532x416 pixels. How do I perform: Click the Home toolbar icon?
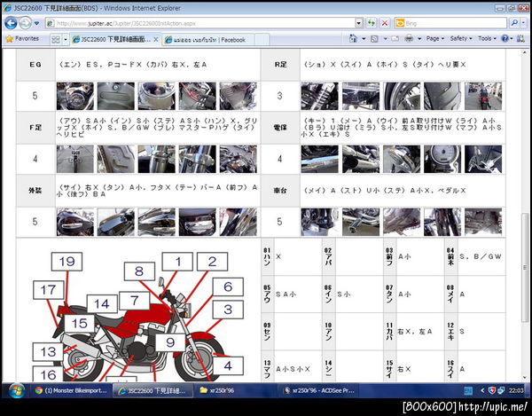353,38
